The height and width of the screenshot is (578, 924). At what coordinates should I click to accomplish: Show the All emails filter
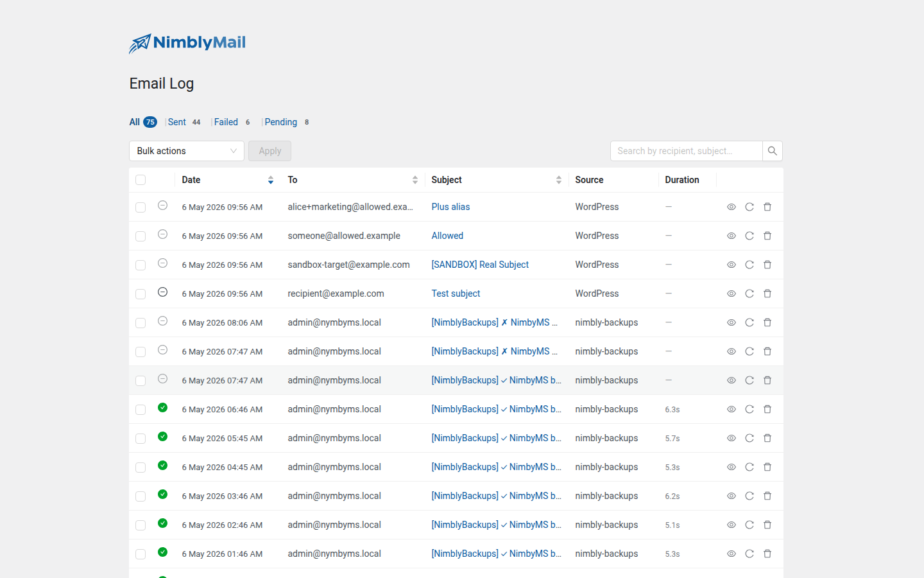tap(143, 122)
